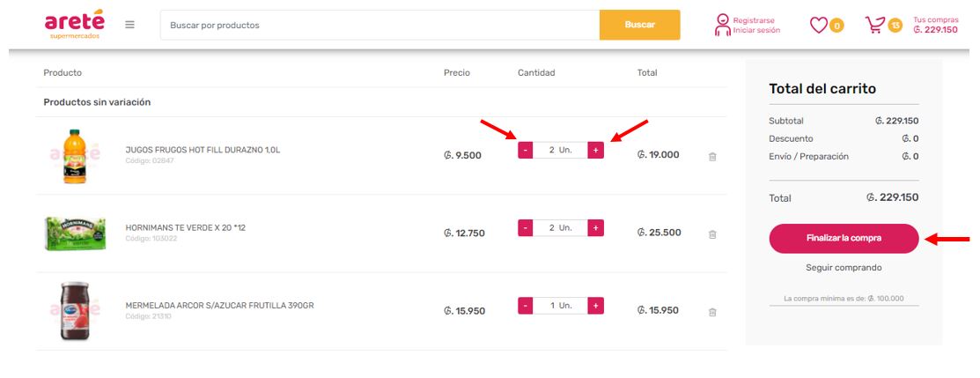Increase quantity of Hornimans Te Verde

pyautogui.click(x=596, y=228)
